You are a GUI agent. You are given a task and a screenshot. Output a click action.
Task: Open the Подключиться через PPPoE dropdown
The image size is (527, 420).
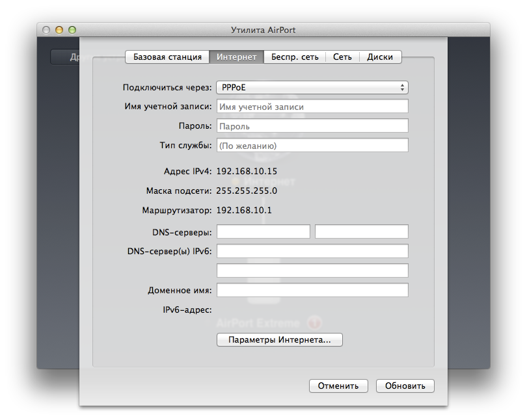(x=312, y=88)
